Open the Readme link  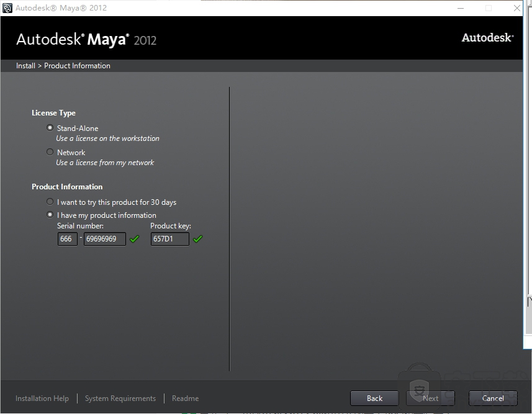click(x=185, y=398)
